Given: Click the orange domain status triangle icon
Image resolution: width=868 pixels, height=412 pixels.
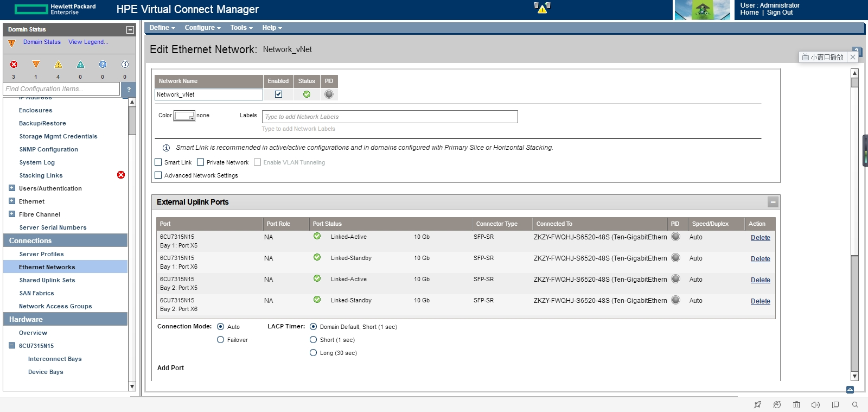Looking at the screenshot, I should [12, 43].
